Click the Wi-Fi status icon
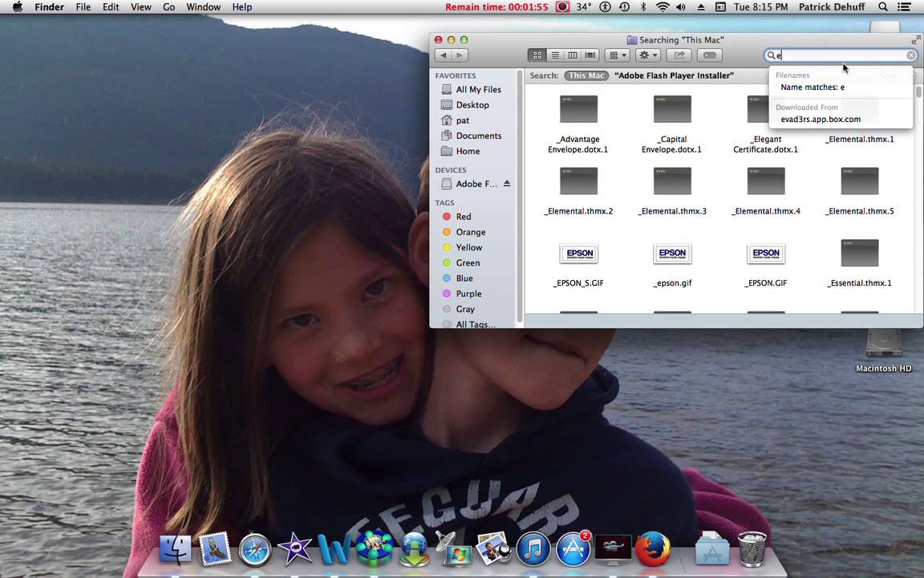This screenshot has height=578, width=924. pos(663,7)
